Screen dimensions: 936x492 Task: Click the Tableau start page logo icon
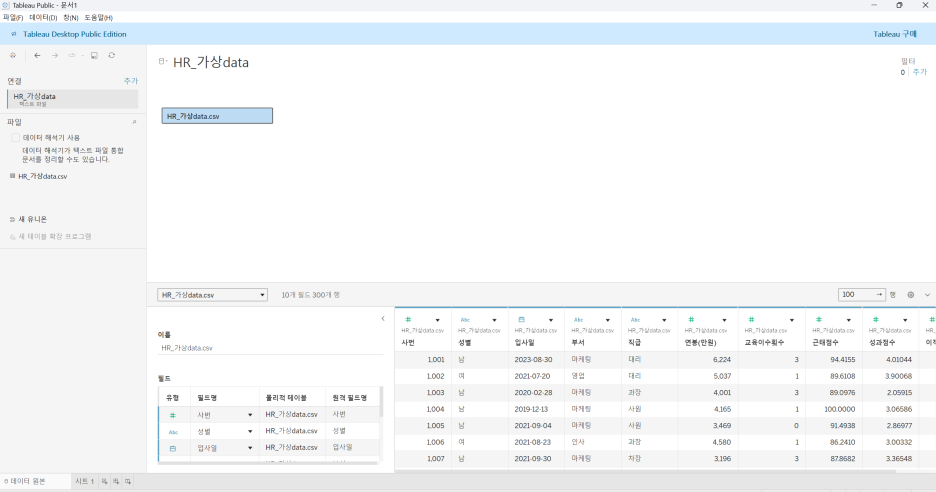point(13,55)
